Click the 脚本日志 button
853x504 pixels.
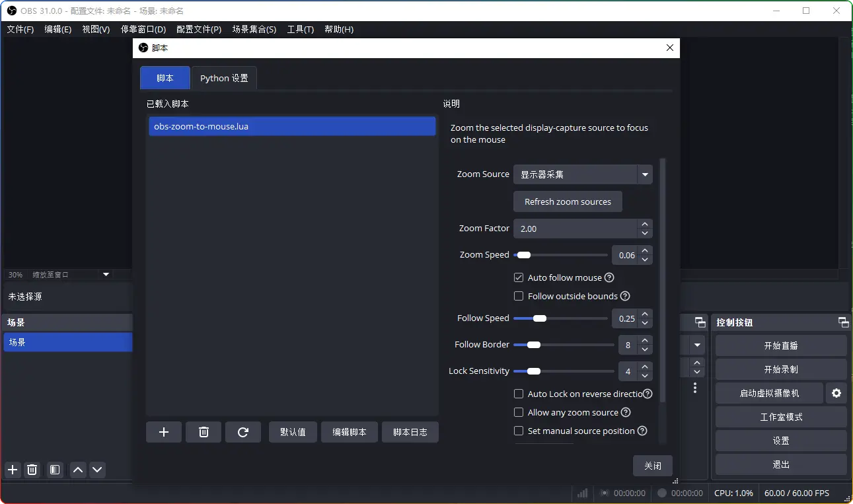410,432
